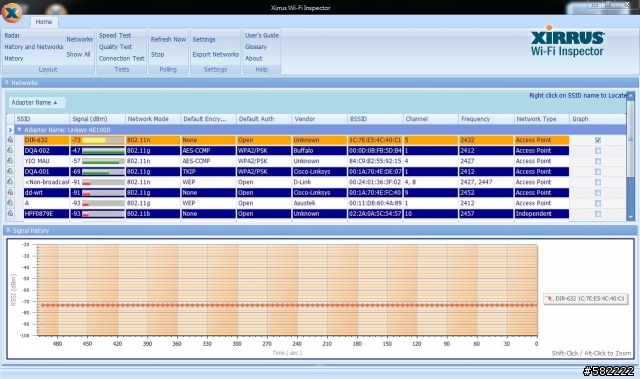Sort by the Network Mode column header
The image size is (640, 379).
(153, 119)
